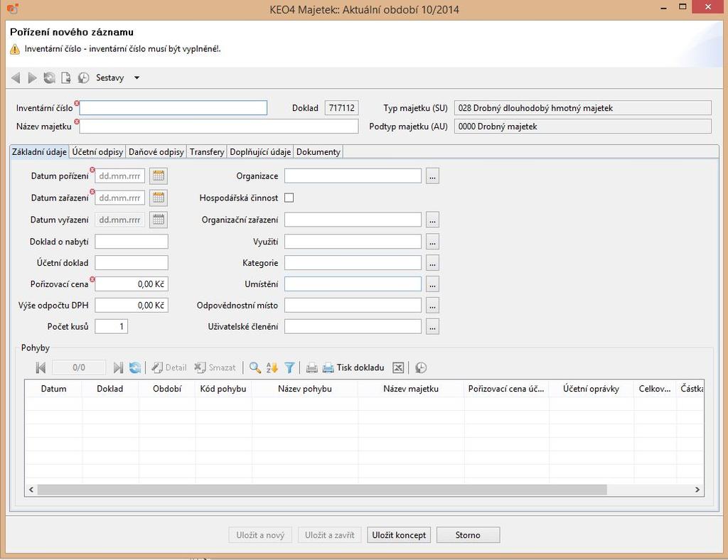
Task: Switch to the Transfery tab
Action: 207,151
